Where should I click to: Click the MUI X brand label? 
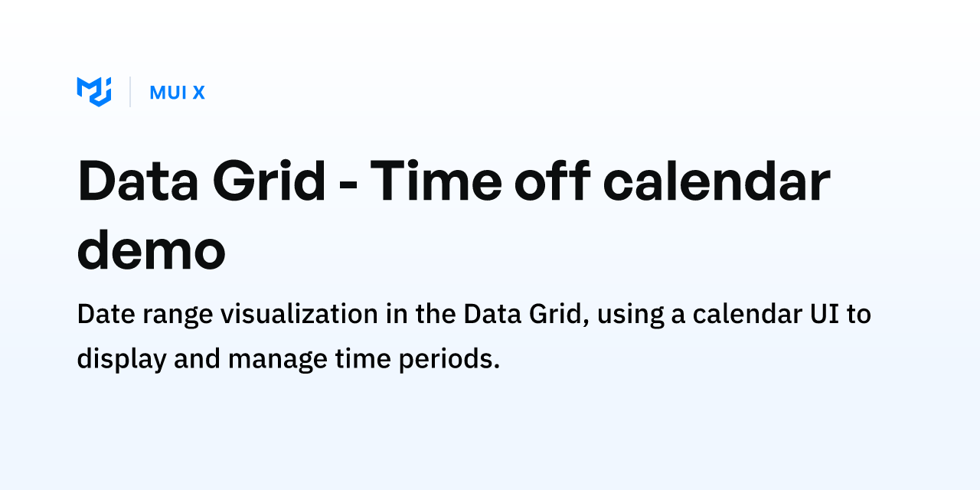pyautogui.click(x=177, y=93)
